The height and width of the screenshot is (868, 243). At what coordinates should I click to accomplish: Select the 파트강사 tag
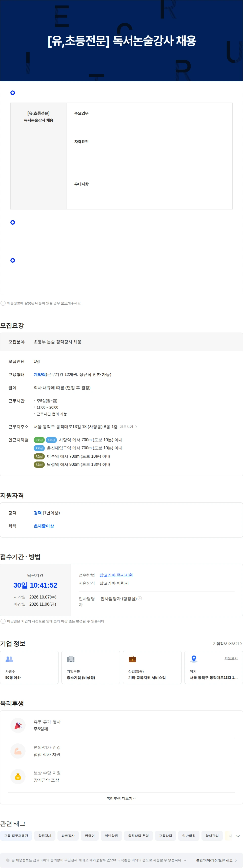point(68,836)
